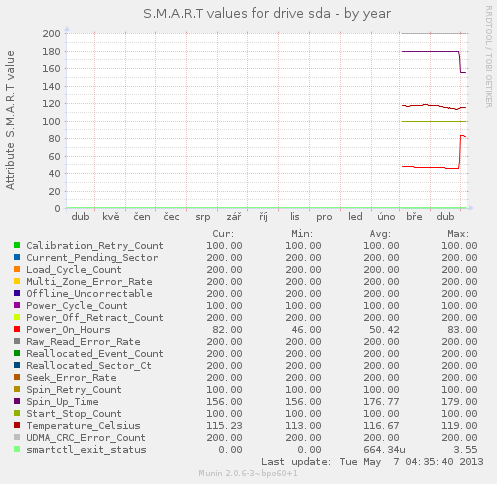Click the Munin version footer text

tap(248, 473)
